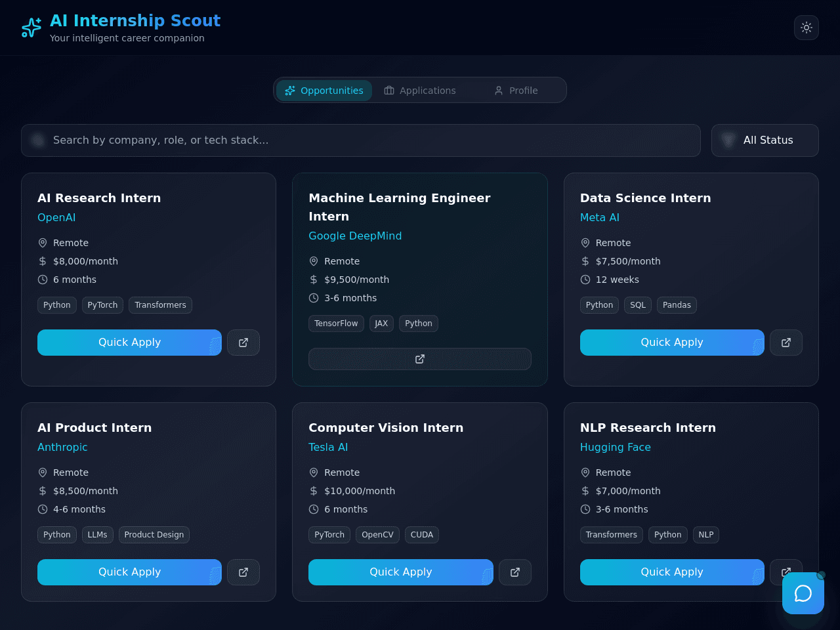The width and height of the screenshot is (840, 630).
Task: Click the 4-6 months duration text
Action: click(x=79, y=509)
